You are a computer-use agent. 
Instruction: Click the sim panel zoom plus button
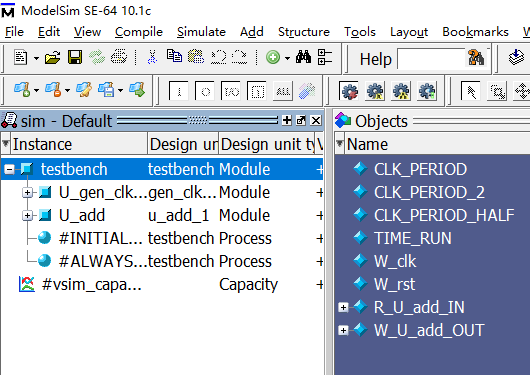coord(287,120)
